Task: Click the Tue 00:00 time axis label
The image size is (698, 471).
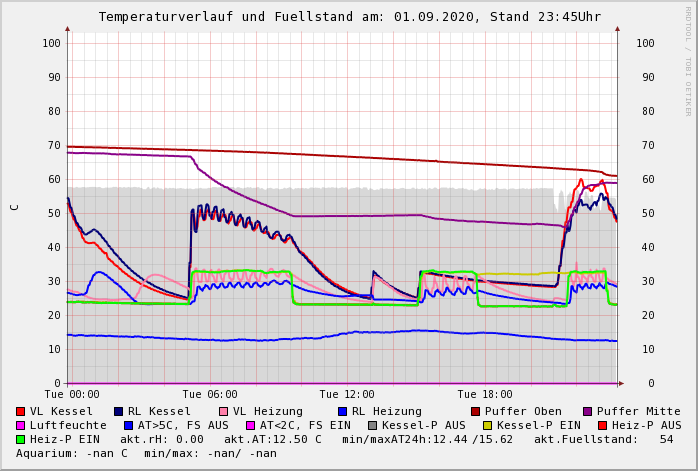Action: pyautogui.click(x=72, y=394)
